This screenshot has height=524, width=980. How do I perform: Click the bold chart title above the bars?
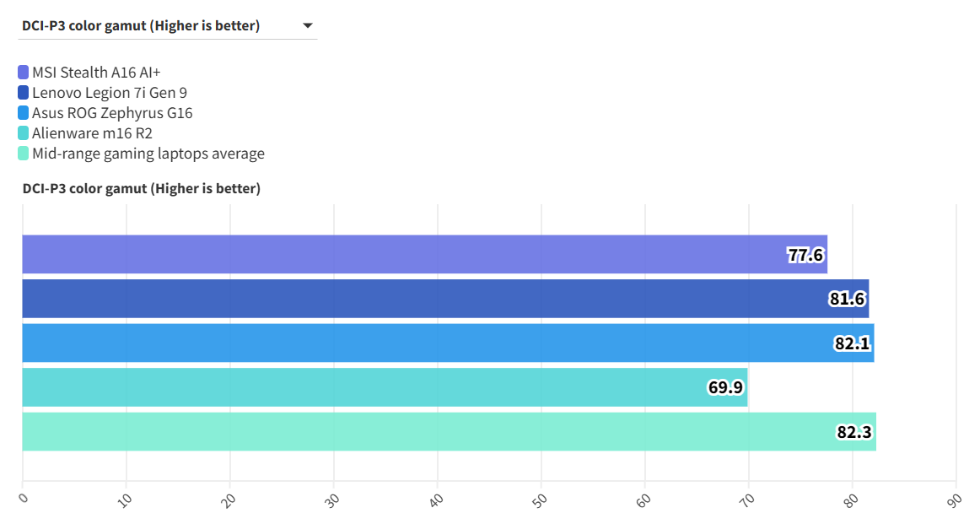[x=141, y=188]
